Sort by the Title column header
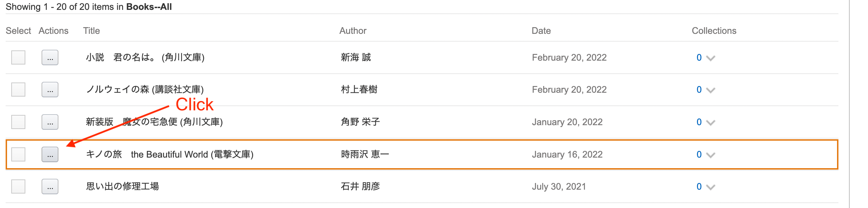868x208 pixels. 92,31
